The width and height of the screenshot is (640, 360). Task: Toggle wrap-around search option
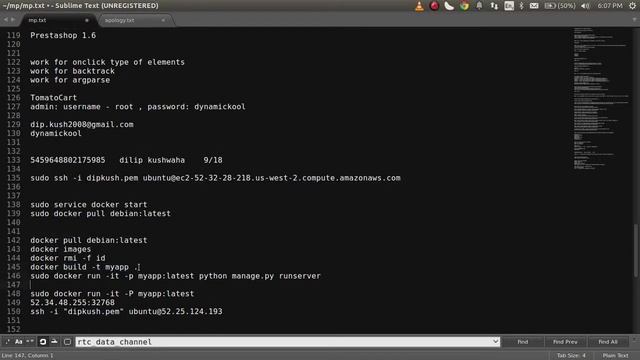coord(43,342)
